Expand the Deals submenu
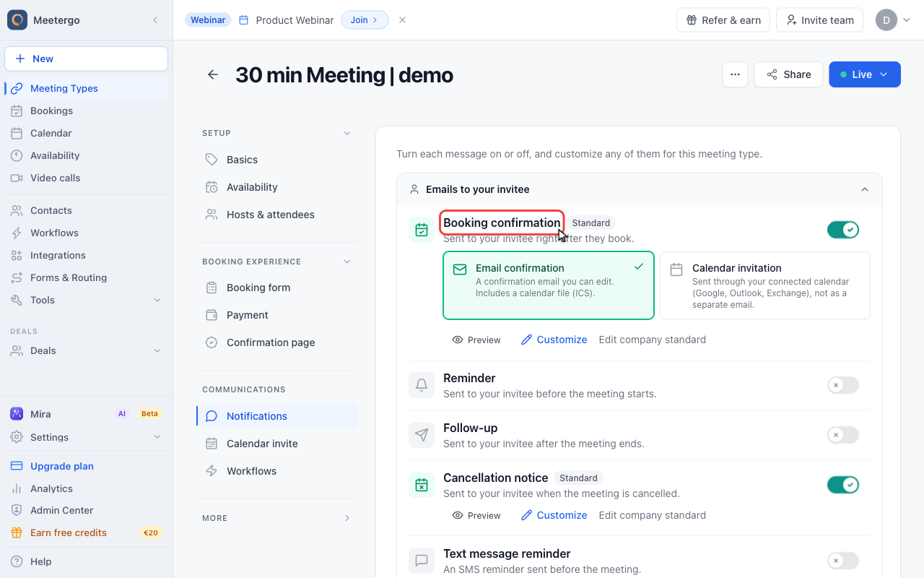924x578 pixels. [157, 350]
